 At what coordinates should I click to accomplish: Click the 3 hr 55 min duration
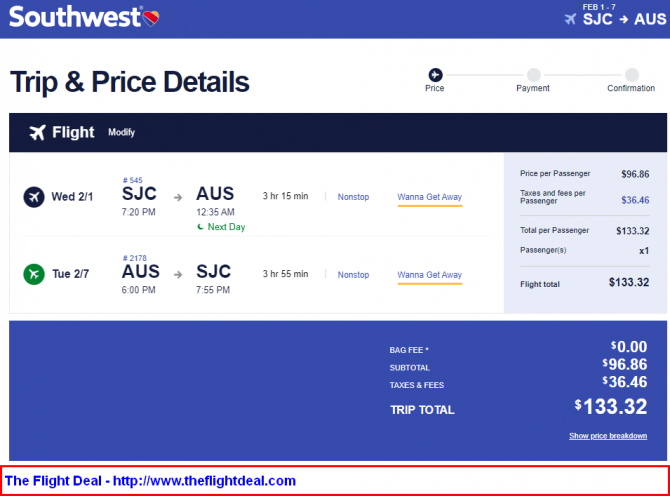(285, 274)
